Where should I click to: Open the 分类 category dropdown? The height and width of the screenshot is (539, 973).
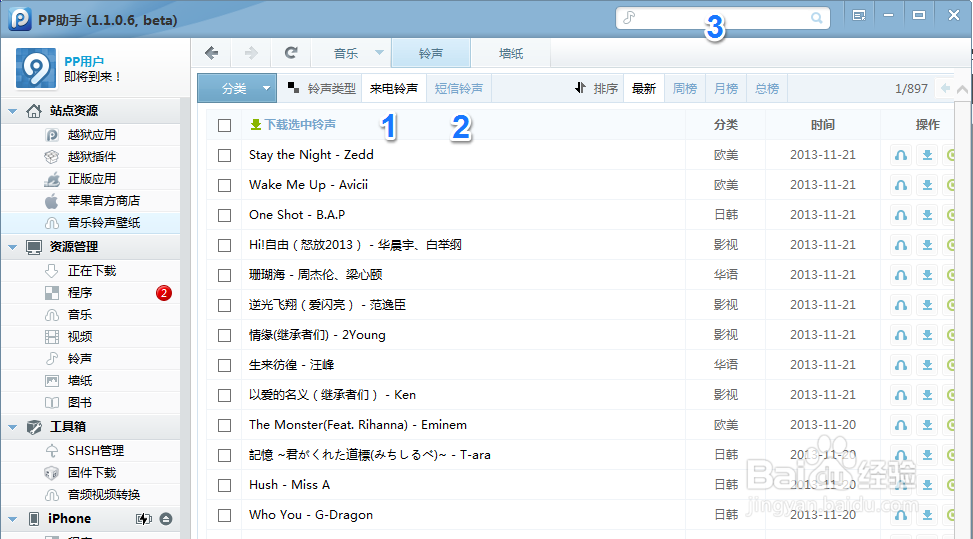click(237, 88)
